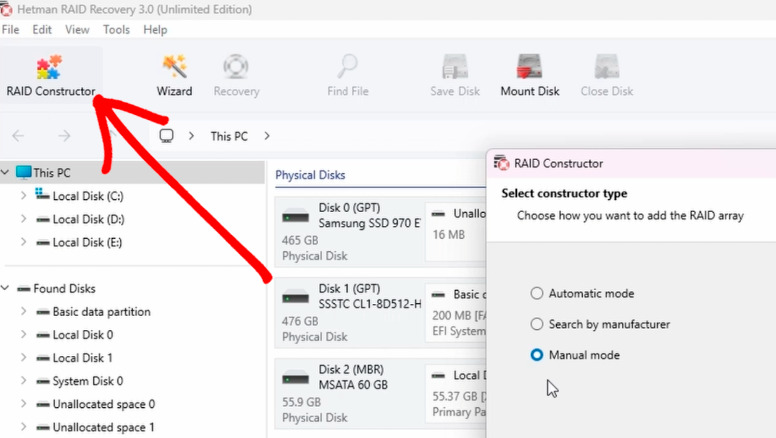Click the 55.37 GB Local Disk partition icon

pyautogui.click(x=438, y=376)
